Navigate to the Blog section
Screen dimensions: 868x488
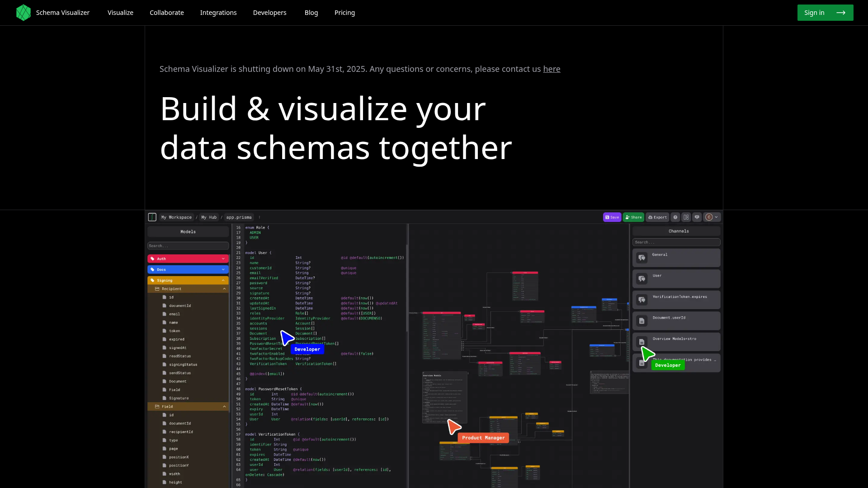click(311, 13)
